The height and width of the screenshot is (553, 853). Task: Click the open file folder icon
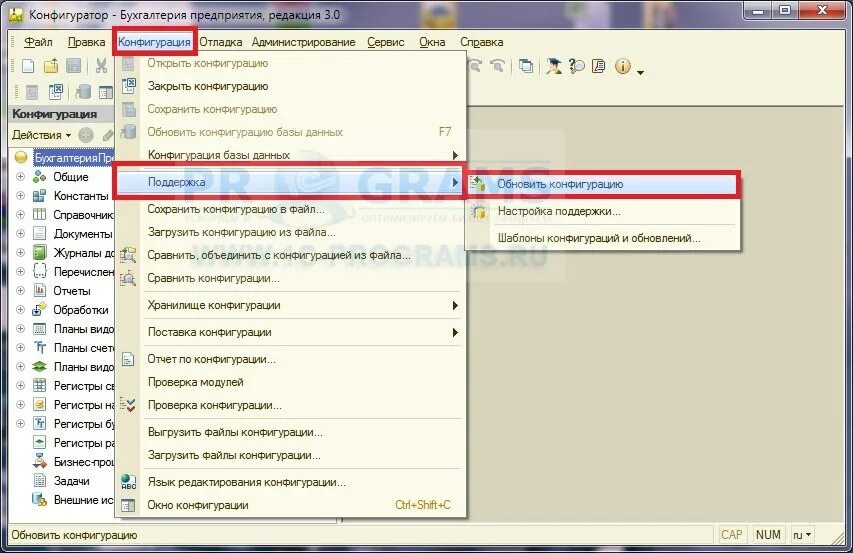coord(51,66)
